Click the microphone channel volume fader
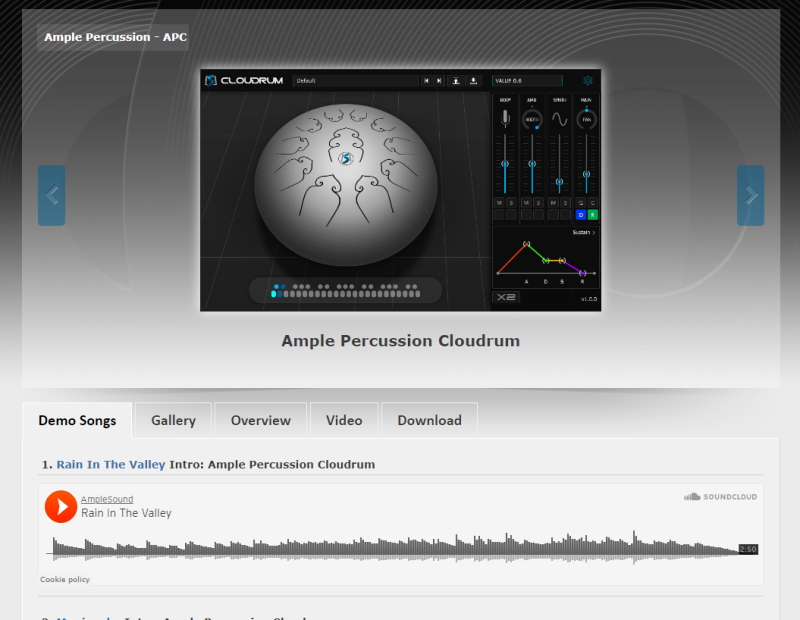 click(x=505, y=164)
